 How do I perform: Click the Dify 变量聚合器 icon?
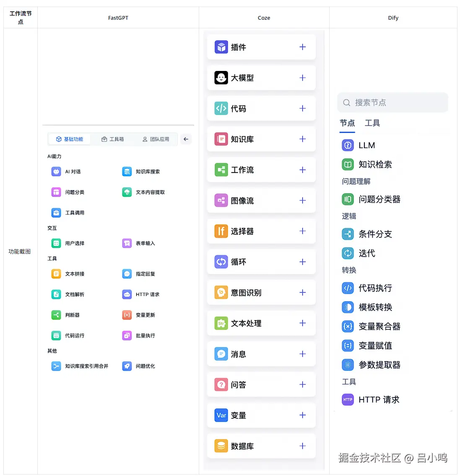[348, 326]
